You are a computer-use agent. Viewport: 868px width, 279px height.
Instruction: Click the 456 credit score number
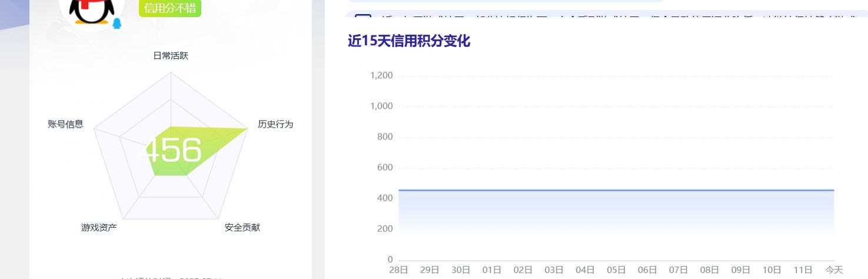tap(174, 151)
